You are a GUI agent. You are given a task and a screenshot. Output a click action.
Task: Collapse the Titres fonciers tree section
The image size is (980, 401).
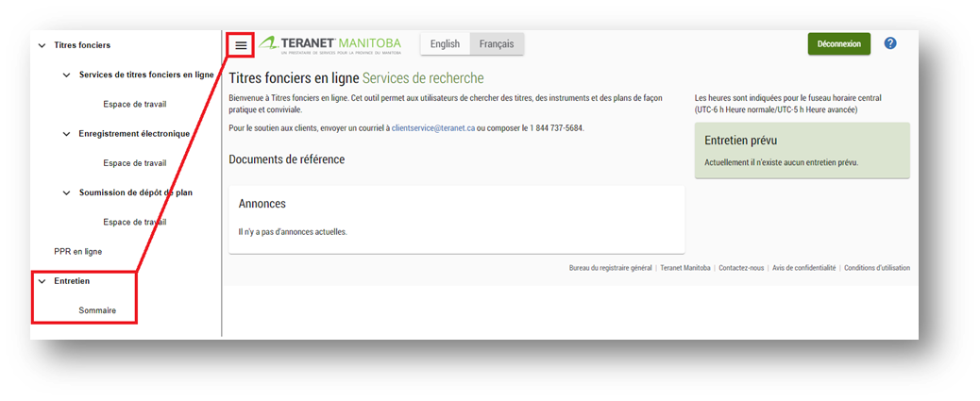(42, 45)
